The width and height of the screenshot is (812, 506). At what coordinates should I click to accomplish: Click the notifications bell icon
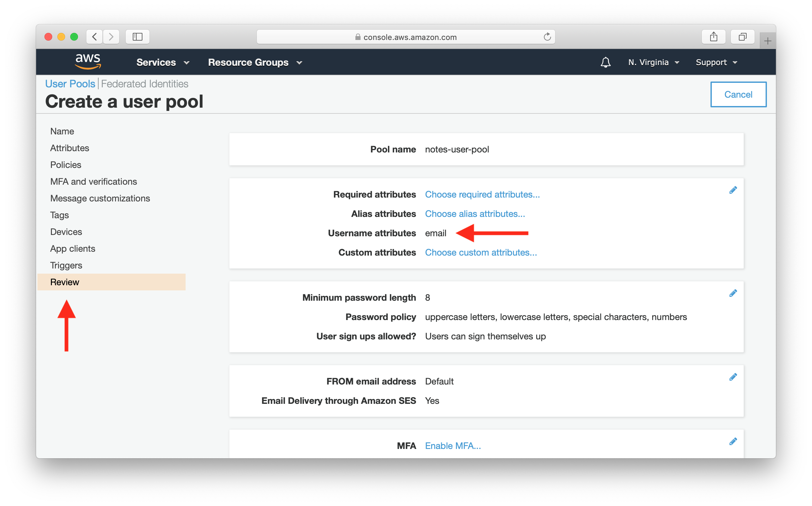tap(605, 63)
